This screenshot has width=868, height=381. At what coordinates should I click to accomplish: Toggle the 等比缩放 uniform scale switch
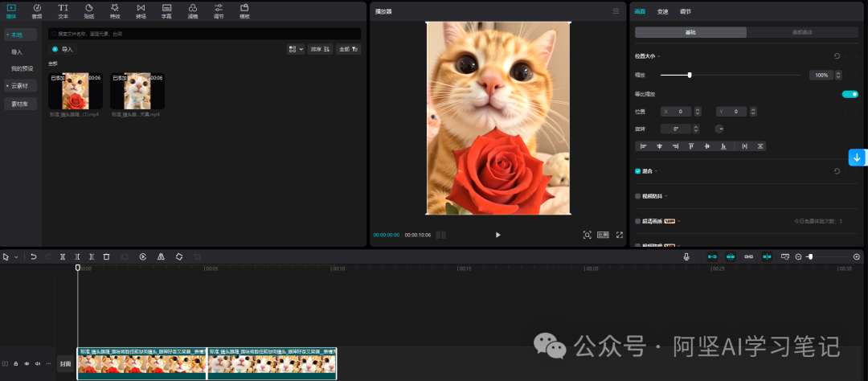850,94
